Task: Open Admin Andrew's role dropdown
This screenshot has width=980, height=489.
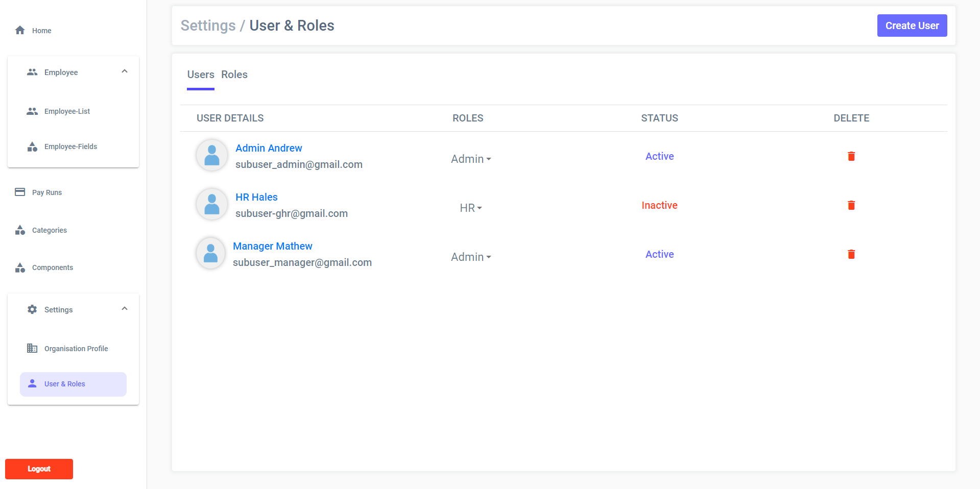Action: click(x=470, y=159)
